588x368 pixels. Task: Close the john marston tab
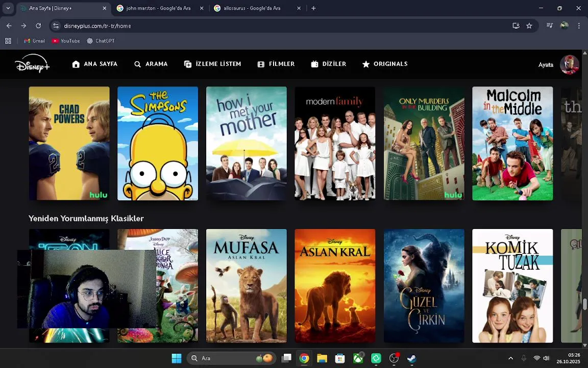pos(202,8)
